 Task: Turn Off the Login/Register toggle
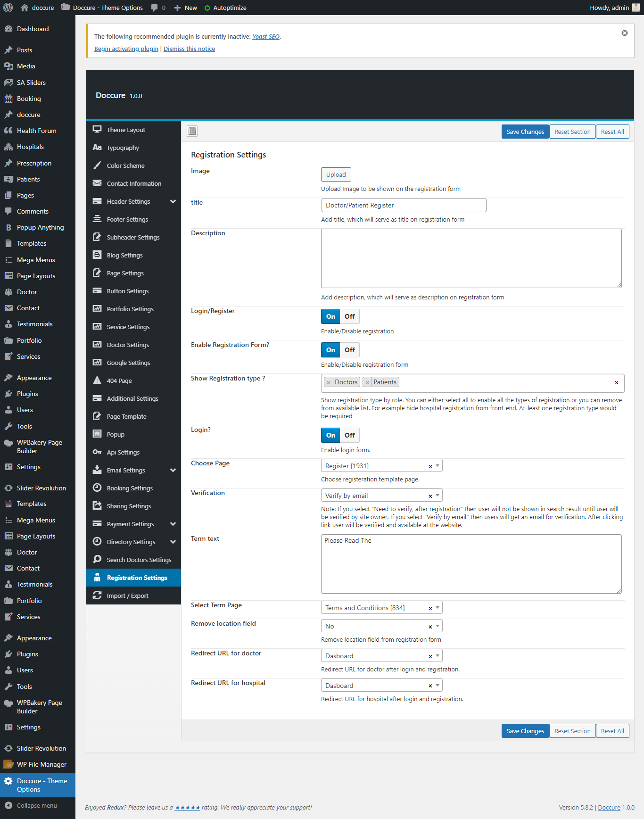click(349, 316)
